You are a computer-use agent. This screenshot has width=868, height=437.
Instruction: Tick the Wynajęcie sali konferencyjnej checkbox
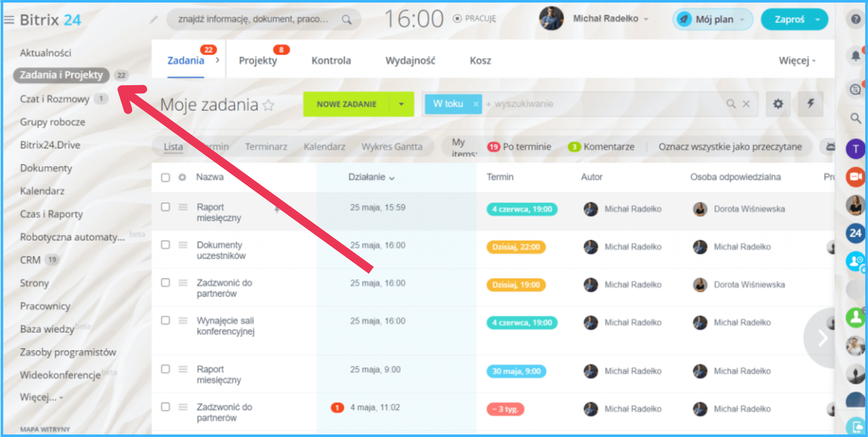click(x=165, y=320)
